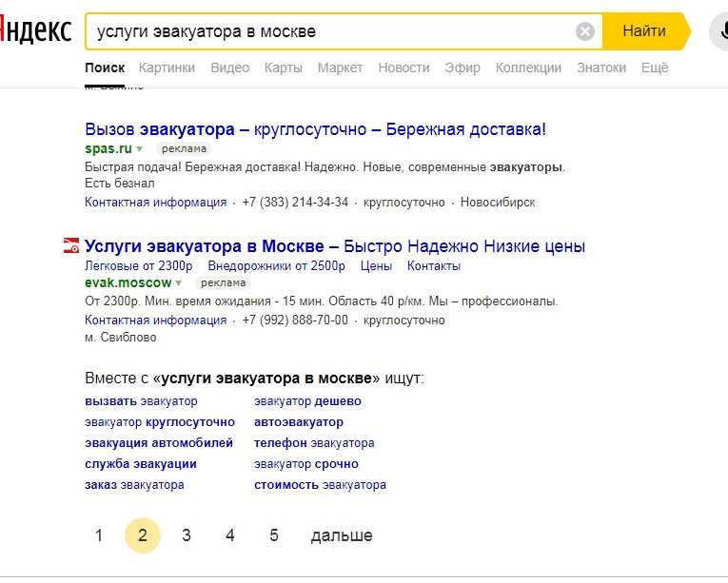Open the Ещё more menu

tap(655, 68)
